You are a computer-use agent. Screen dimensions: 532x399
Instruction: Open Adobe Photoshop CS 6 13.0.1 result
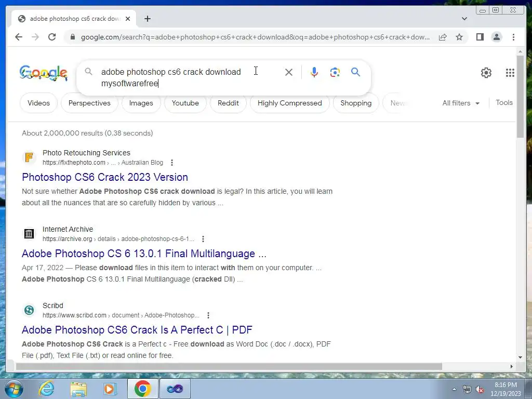point(144,254)
